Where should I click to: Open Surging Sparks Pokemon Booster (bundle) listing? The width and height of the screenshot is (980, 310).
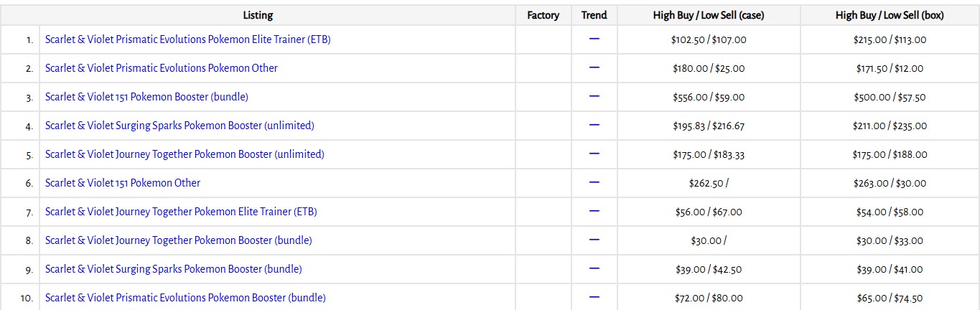click(173, 269)
